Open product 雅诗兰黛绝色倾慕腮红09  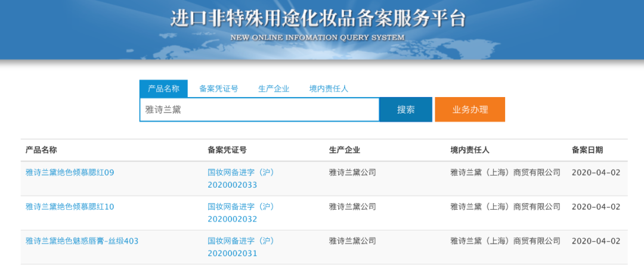click(x=70, y=173)
